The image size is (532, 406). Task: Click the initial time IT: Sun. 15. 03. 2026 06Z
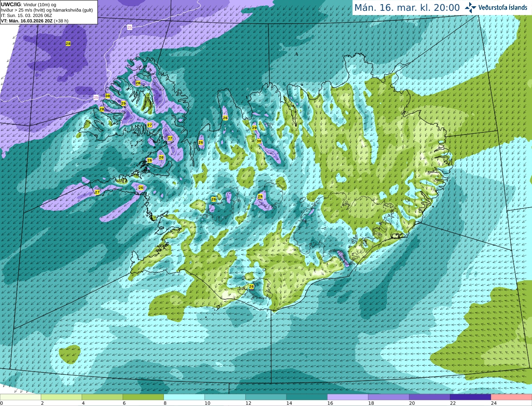coord(26,15)
